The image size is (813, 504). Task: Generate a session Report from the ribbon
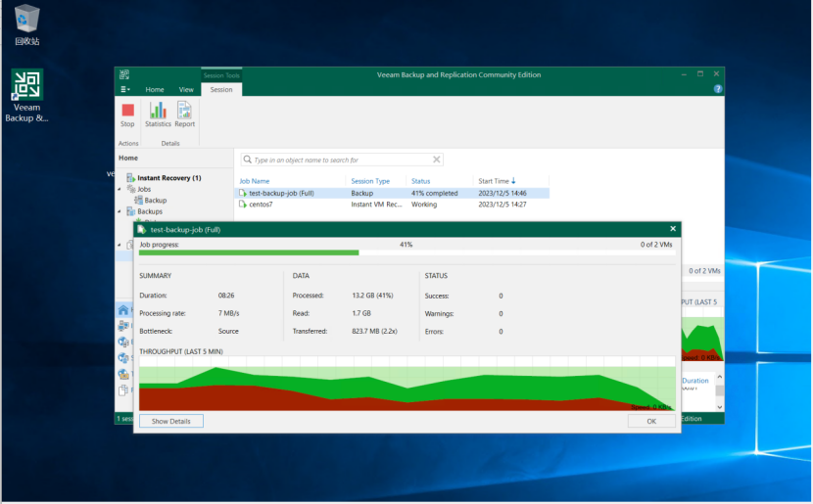184,115
